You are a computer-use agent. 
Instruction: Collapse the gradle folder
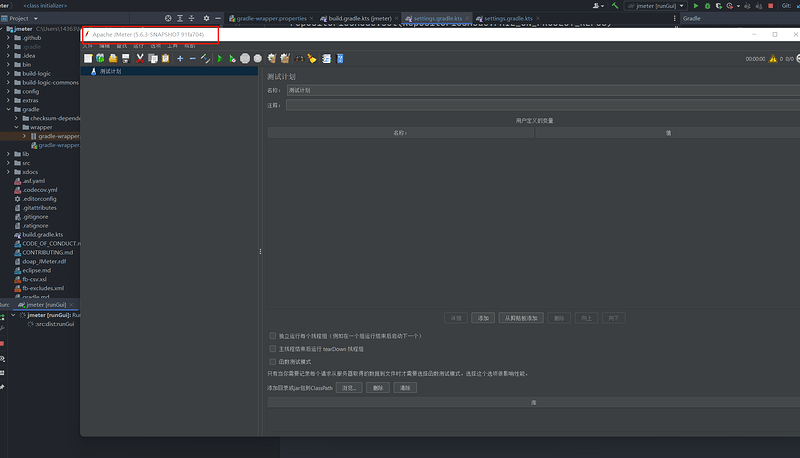8,109
